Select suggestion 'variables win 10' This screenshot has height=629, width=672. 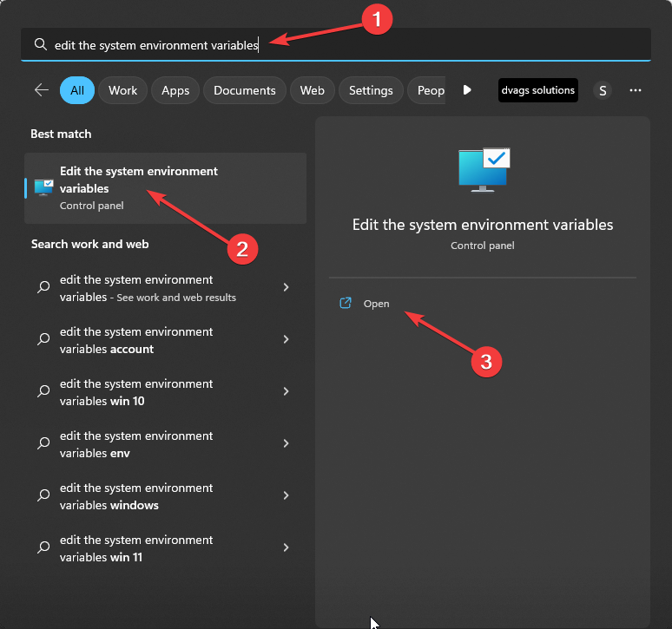click(166, 392)
